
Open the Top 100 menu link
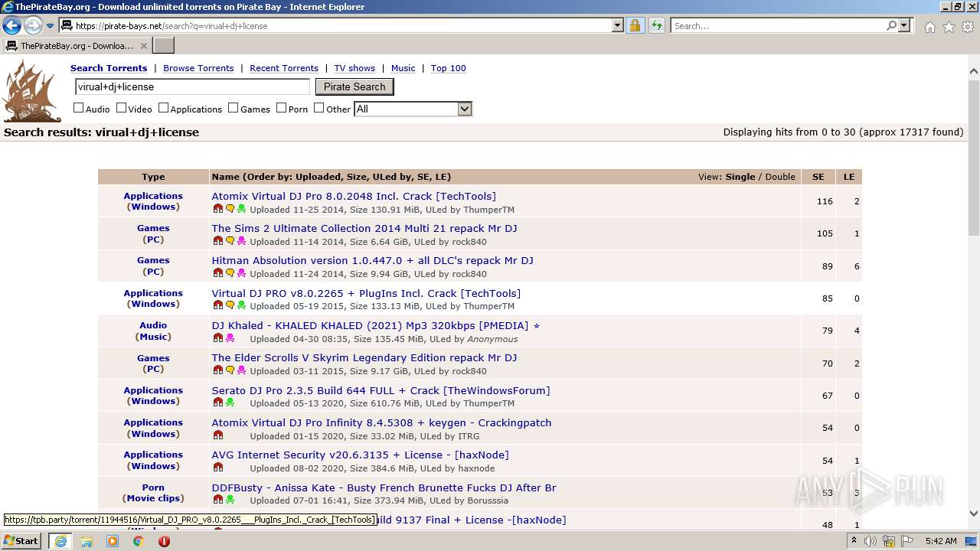(x=449, y=68)
